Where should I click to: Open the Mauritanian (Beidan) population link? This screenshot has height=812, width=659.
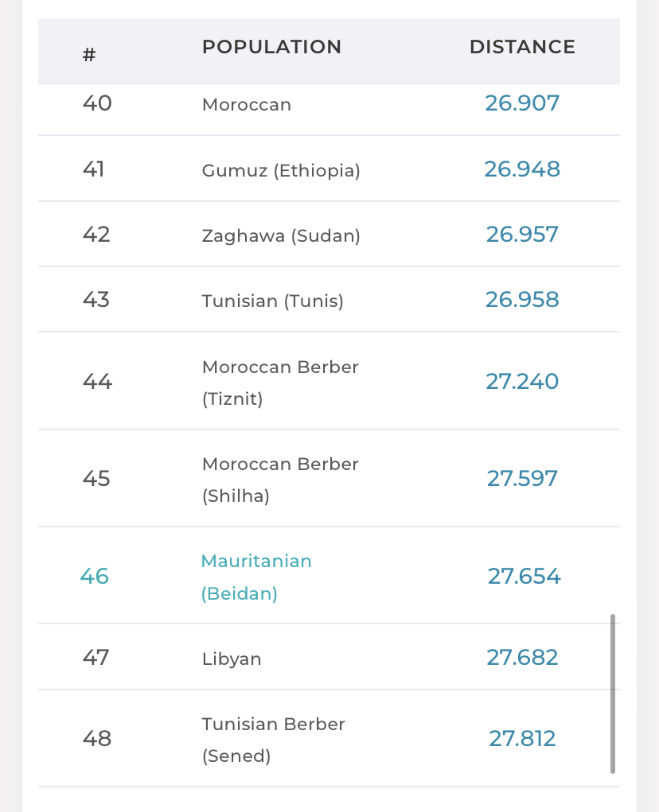click(x=255, y=577)
